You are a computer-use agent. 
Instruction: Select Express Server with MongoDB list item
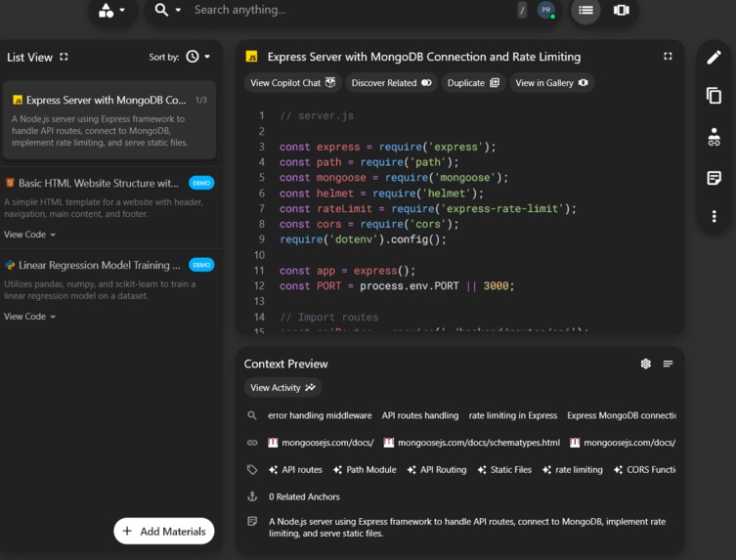pyautogui.click(x=108, y=119)
